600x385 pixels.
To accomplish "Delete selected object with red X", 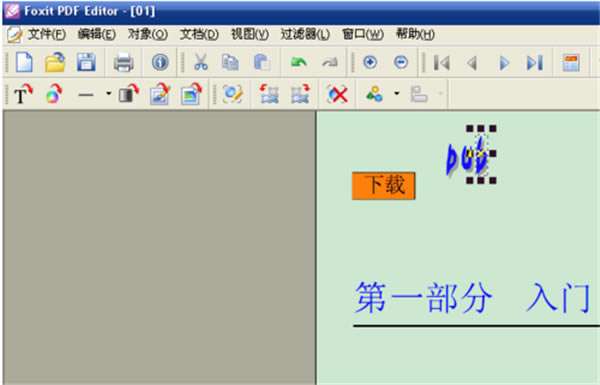I will pos(337,94).
